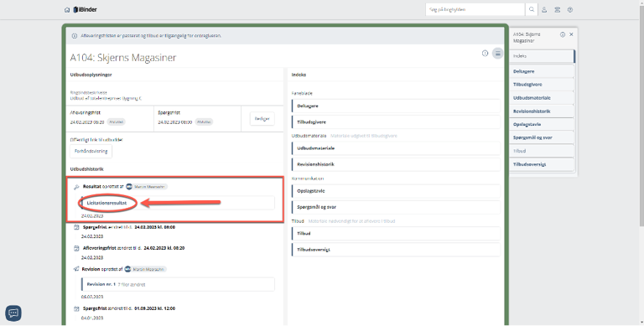Open the chat support widget
644x326 pixels.
[x=13, y=313]
